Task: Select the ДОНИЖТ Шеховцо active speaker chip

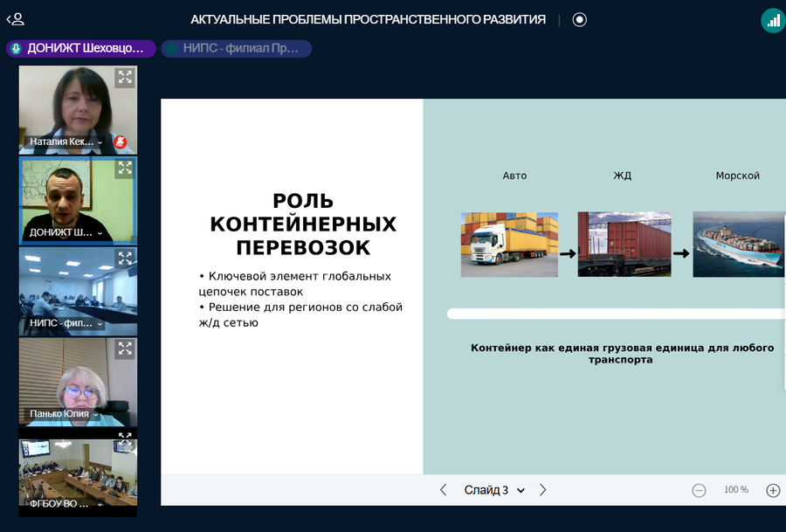Action: [81, 49]
